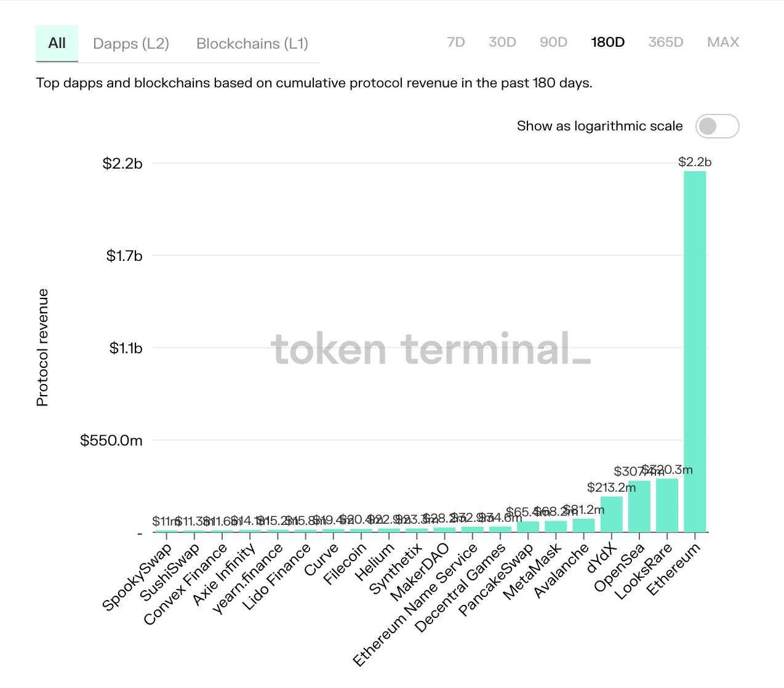Select the All tab
The image size is (784, 688).
pyautogui.click(x=57, y=44)
